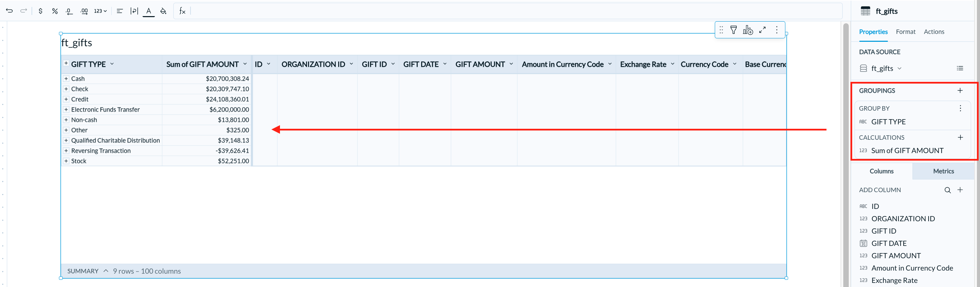Add column using plus icon
The image size is (980, 287).
[960, 190]
